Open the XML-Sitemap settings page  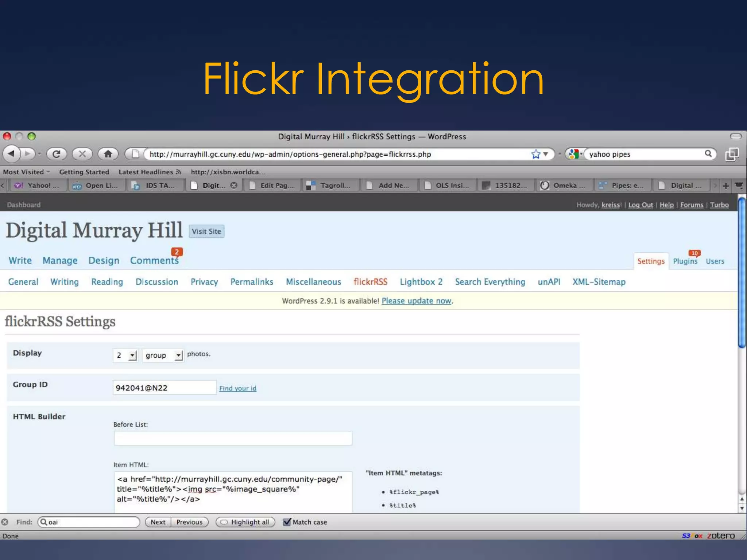click(599, 282)
